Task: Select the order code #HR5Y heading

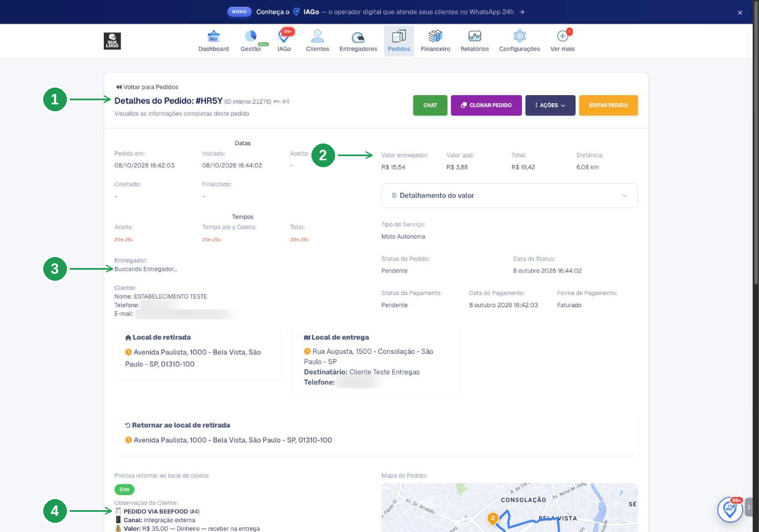Action: tap(209, 101)
